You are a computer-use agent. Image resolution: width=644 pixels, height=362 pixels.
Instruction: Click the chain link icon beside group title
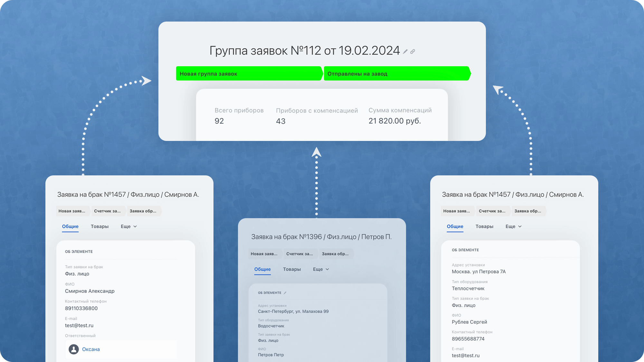412,51
